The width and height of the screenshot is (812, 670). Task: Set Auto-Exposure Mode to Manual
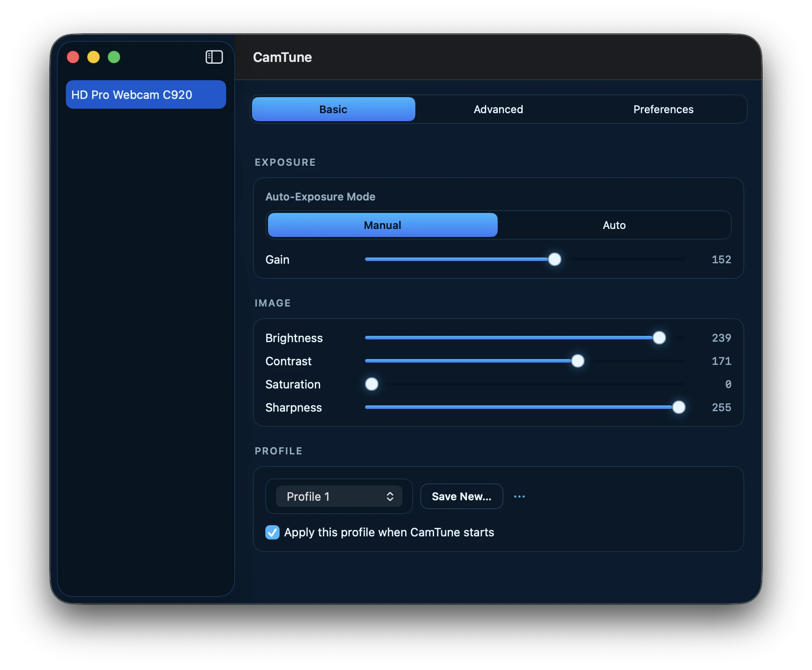(383, 225)
